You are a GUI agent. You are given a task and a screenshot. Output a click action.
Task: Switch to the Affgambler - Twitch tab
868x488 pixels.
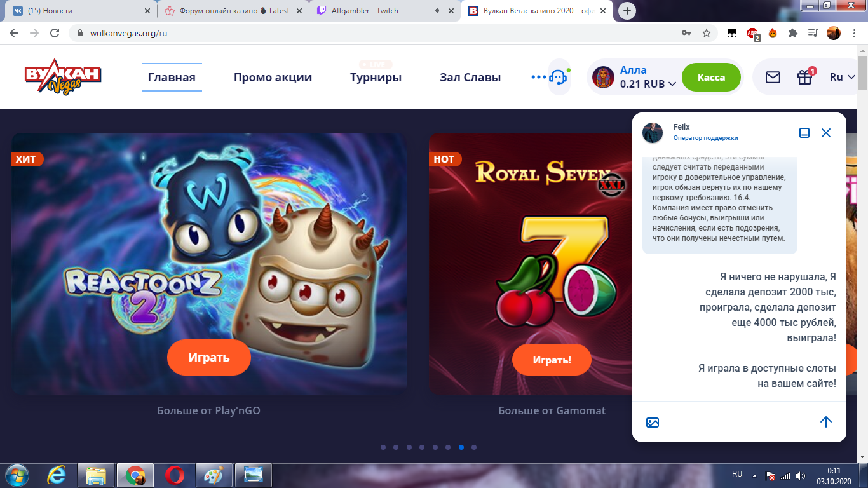coord(386,11)
